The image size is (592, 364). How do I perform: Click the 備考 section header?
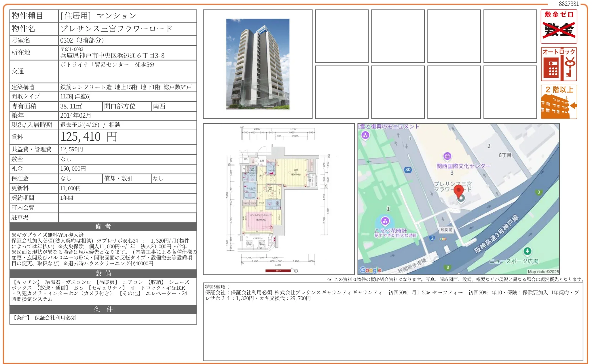point(103,226)
